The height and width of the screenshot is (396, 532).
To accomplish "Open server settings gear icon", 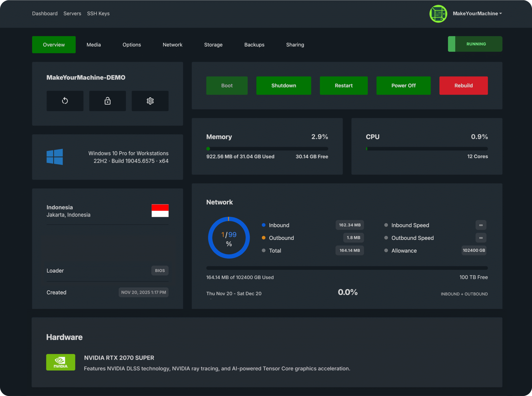I will [x=150, y=101].
